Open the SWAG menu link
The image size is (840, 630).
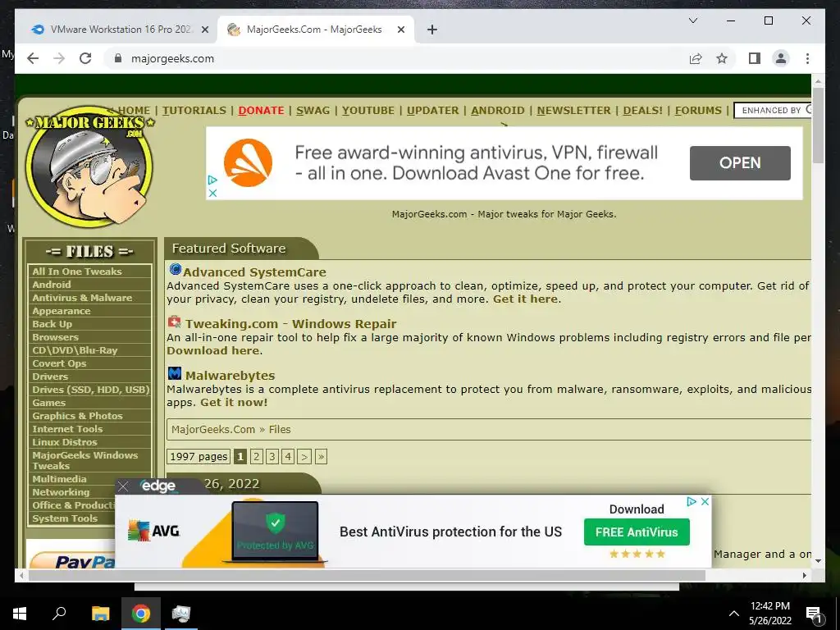click(313, 111)
